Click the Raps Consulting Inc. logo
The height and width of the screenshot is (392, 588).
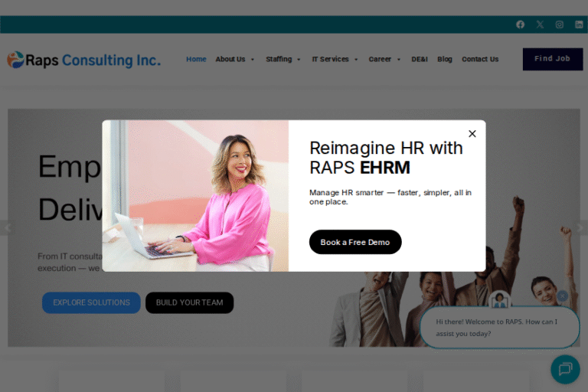pyautogui.click(x=84, y=60)
